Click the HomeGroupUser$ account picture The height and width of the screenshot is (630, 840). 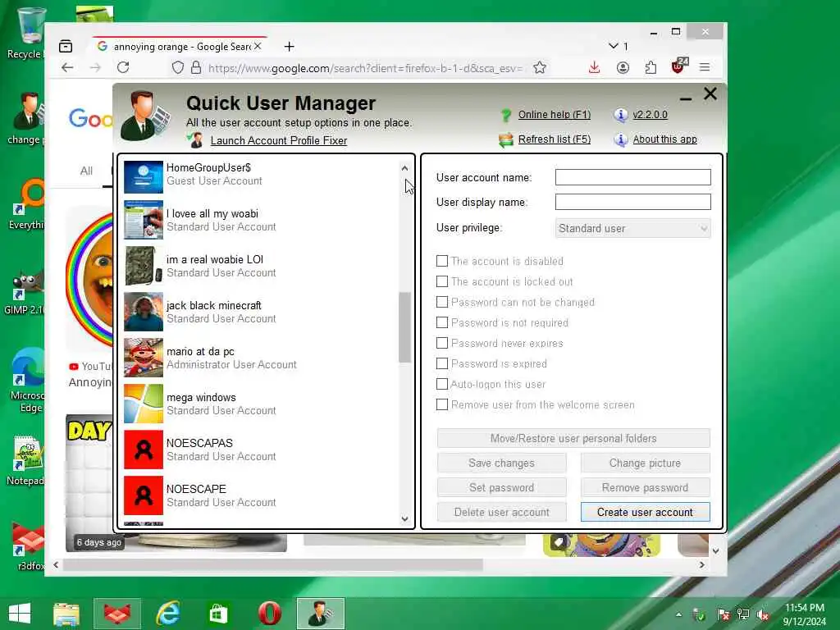[x=143, y=177]
